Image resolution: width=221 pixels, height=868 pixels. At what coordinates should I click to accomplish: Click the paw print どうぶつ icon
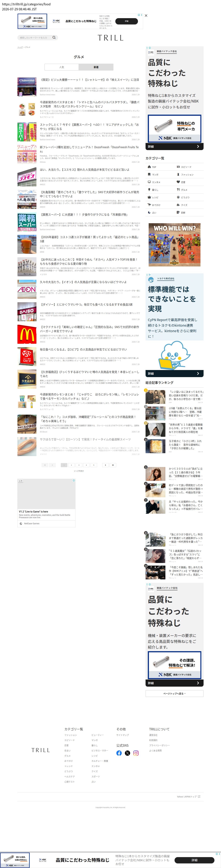pos(178,197)
